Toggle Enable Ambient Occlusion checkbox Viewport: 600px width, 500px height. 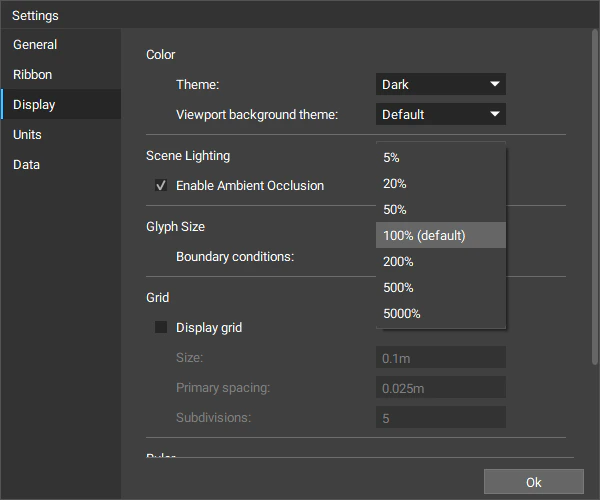pyautogui.click(x=161, y=186)
